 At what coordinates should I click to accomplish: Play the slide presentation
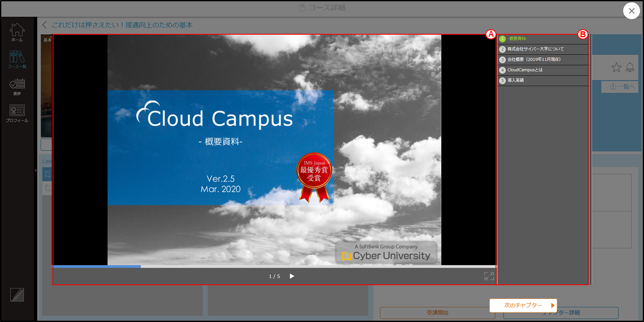click(292, 276)
